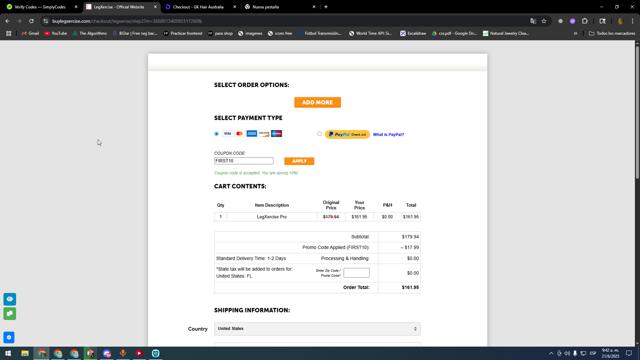Open the green chat widget on left edge

(10, 313)
